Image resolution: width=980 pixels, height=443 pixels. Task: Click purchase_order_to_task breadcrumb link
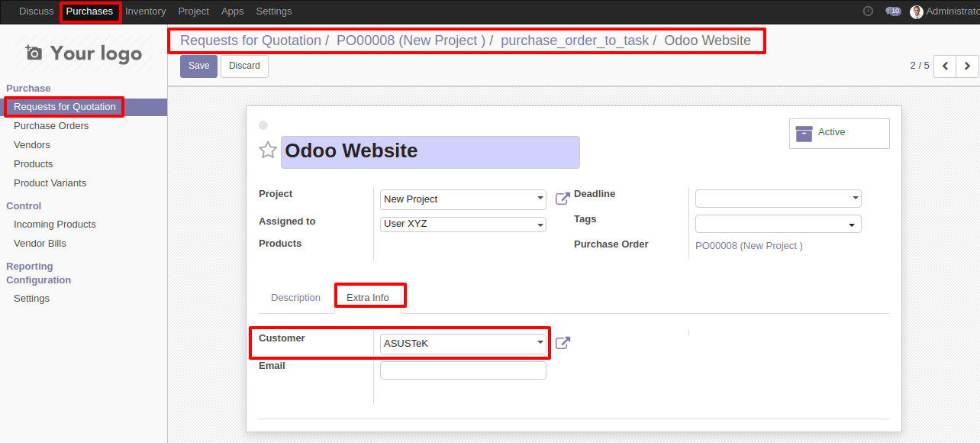click(x=575, y=40)
